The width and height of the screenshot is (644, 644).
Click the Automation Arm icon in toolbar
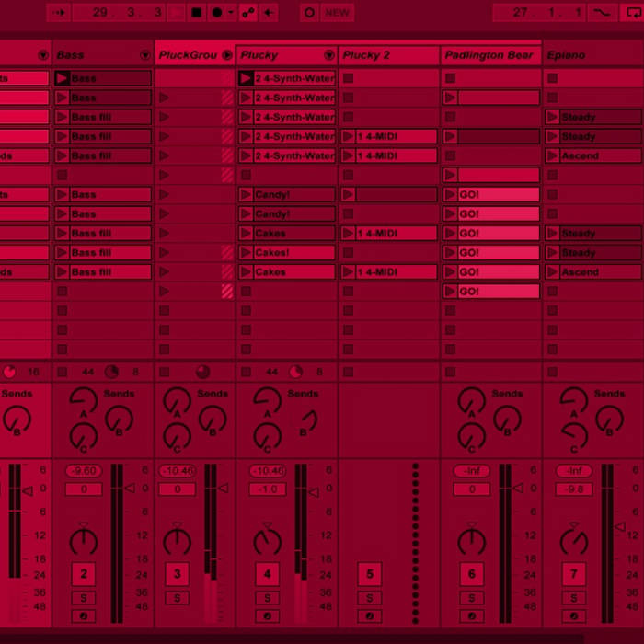tap(247, 13)
